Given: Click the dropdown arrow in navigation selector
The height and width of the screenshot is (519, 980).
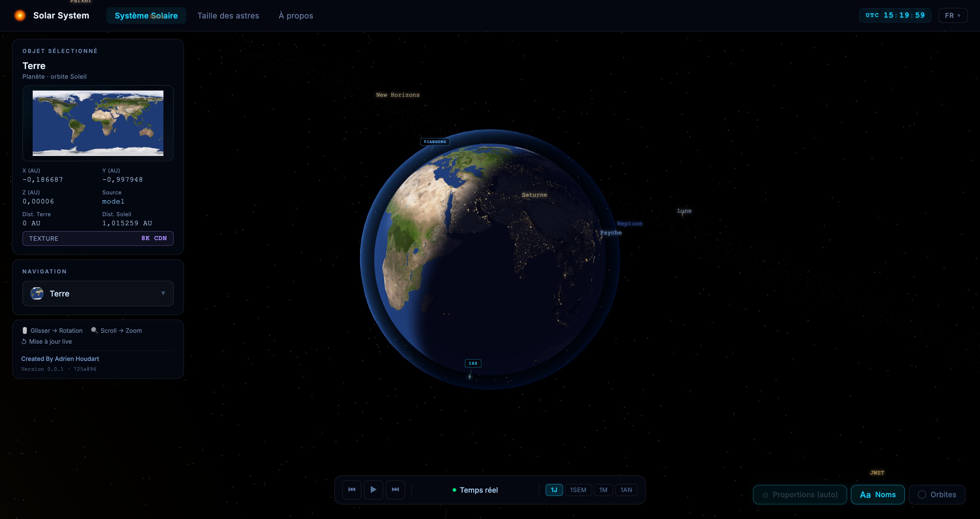Looking at the screenshot, I should (163, 293).
